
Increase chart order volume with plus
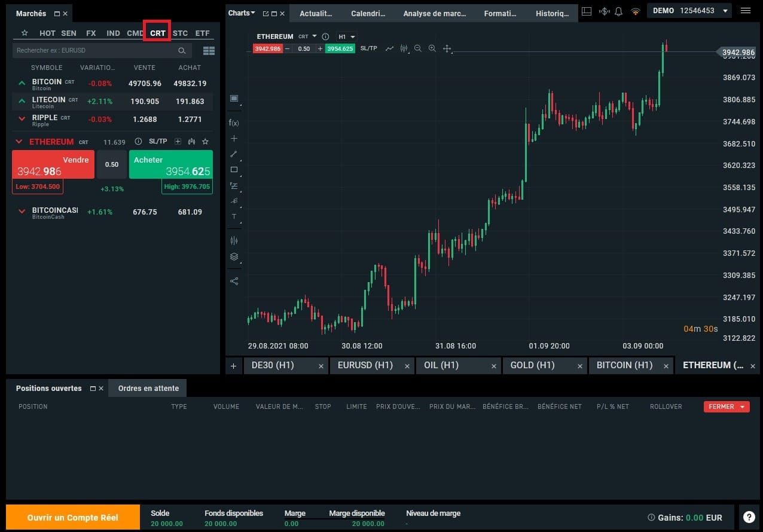320,48
